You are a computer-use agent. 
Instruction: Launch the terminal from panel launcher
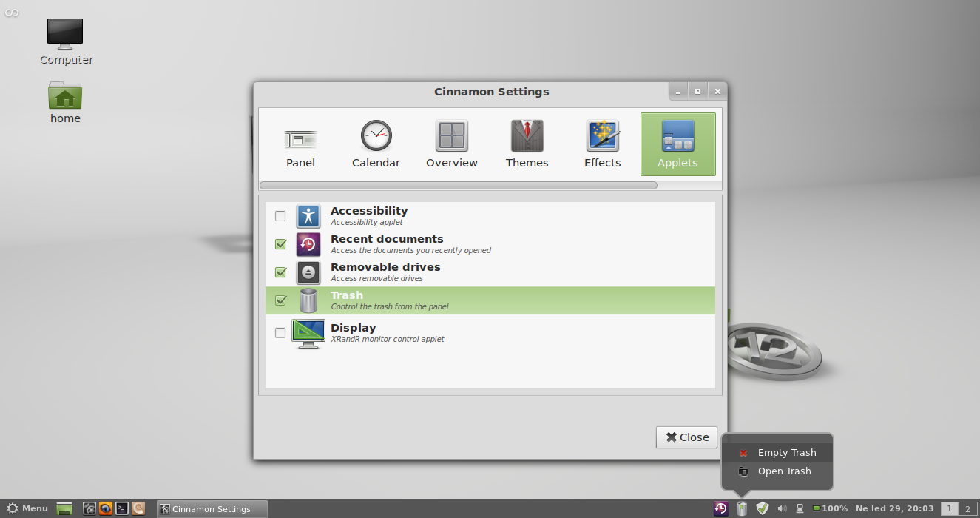pyautogui.click(x=122, y=508)
